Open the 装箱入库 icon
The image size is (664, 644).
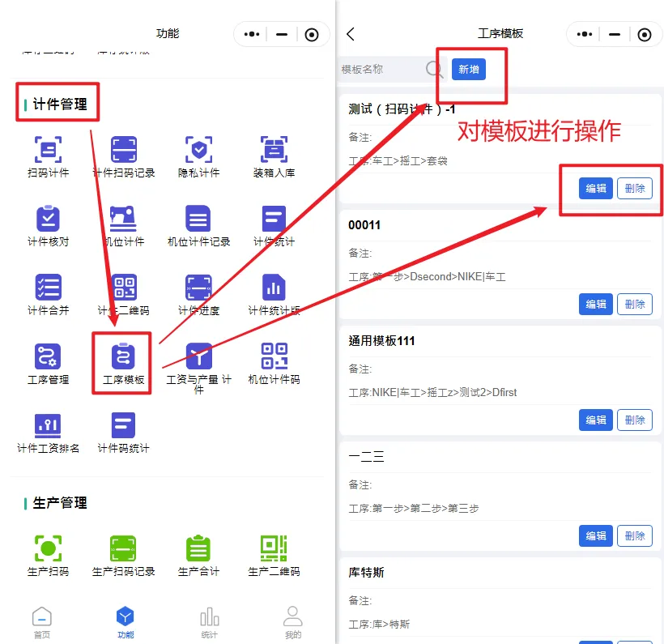click(274, 150)
